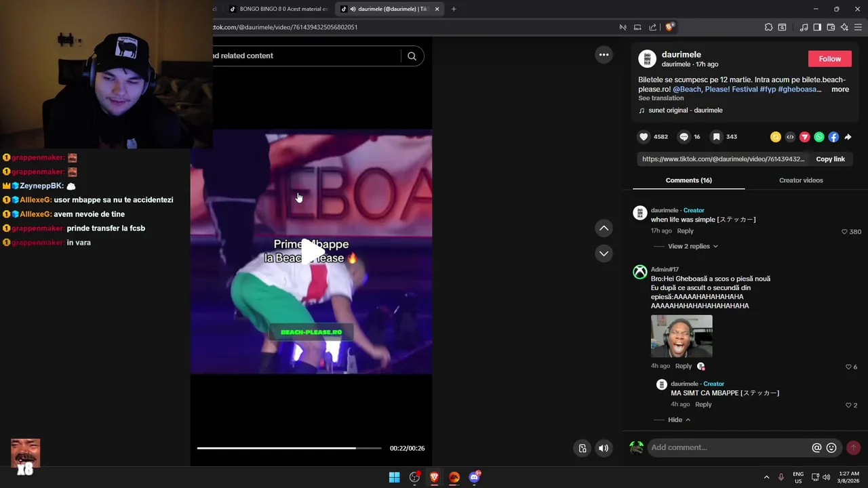This screenshot has height=488, width=868.
Task: Click See translation under caption
Action: [x=660, y=98]
